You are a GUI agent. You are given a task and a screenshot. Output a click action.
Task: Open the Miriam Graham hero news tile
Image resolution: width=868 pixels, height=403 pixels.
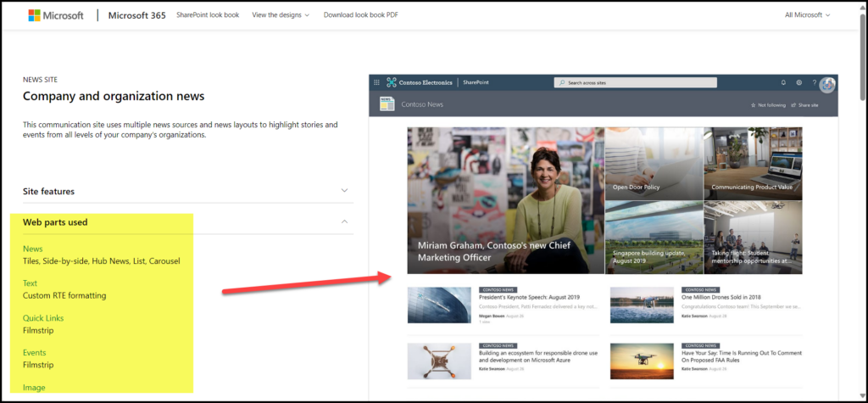click(506, 201)
